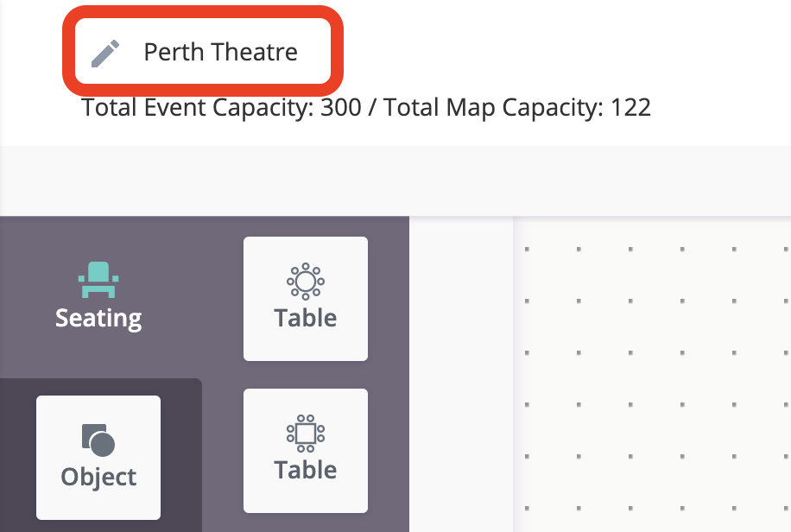Click the pencil edit icon beside Perth Theatre
The width and height of the screenshot is (791, 532).
(105, 53)
